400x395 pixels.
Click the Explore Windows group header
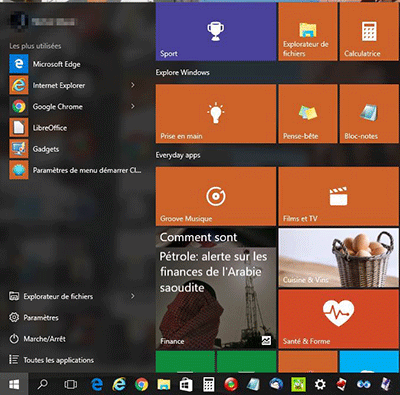183,72
